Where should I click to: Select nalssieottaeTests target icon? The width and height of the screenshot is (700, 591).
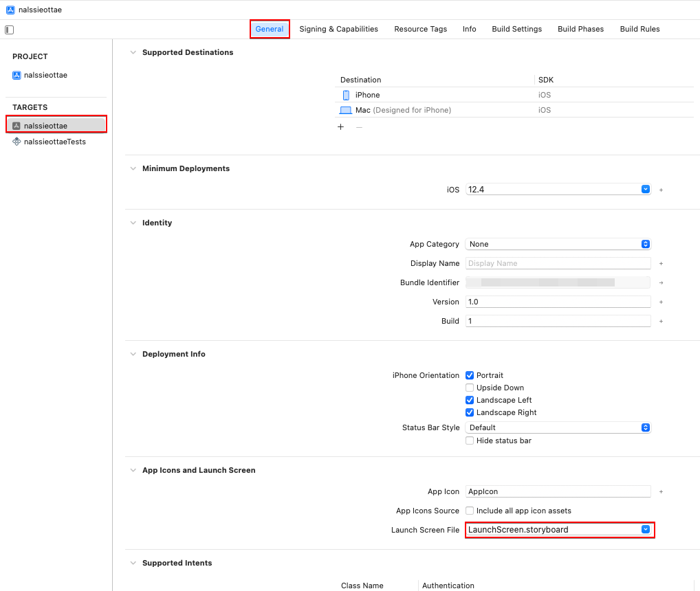point(17,142)
